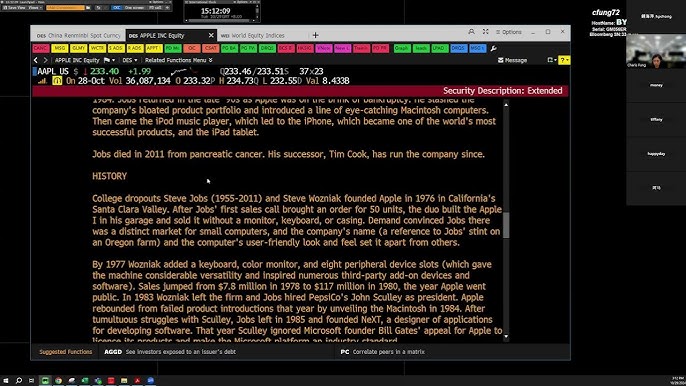Click the user profile icon in title bar

tap(471, 32)
